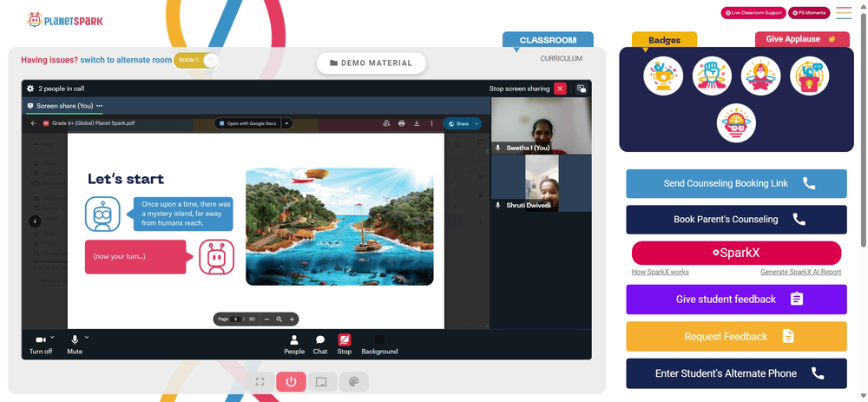Switch to the CURRICULUM tab

[x=562, y=59]
